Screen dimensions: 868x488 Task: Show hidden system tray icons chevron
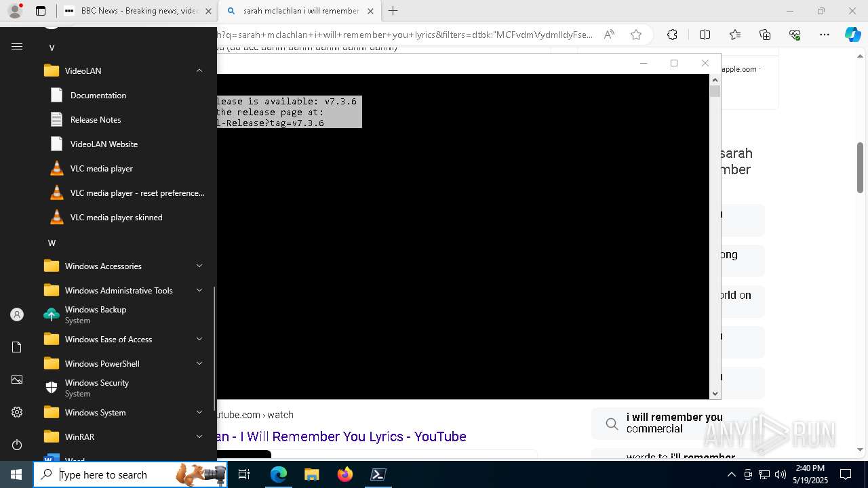click(x=731, y=474)
